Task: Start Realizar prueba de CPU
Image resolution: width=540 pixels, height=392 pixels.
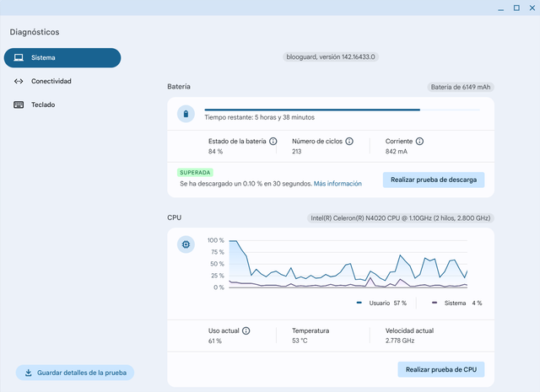Action: coord(440,369)
